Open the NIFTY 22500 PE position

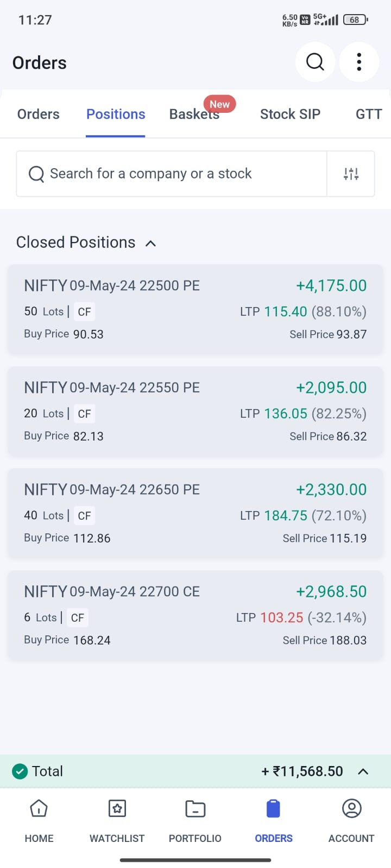[x=195, y=310]
